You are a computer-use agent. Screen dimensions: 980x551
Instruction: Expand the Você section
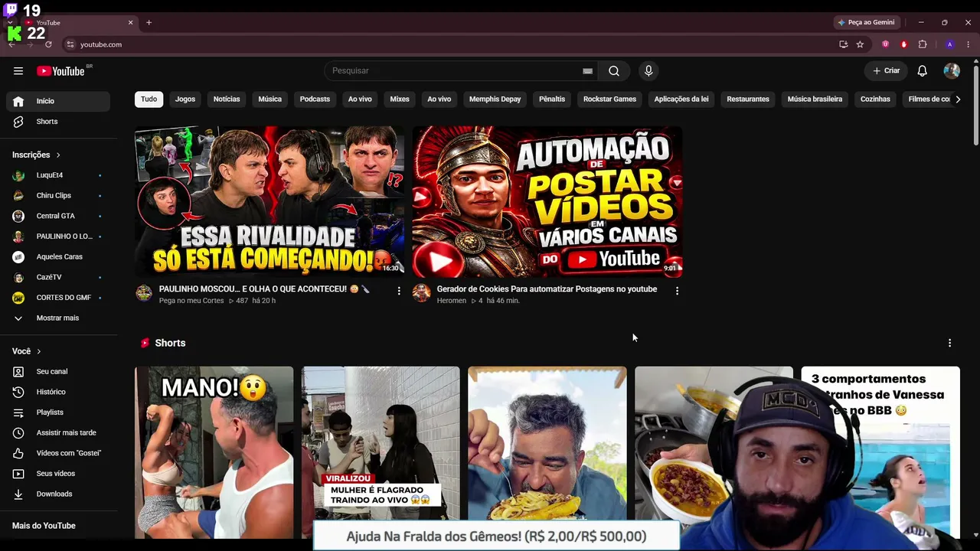pos(27,351)
